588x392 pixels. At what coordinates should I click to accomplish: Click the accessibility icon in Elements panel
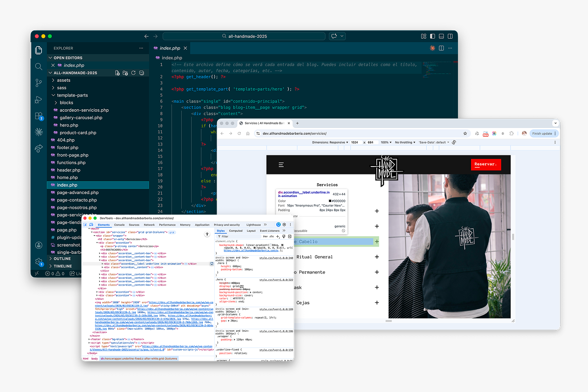pyautogui.click(x=207, y=234)
